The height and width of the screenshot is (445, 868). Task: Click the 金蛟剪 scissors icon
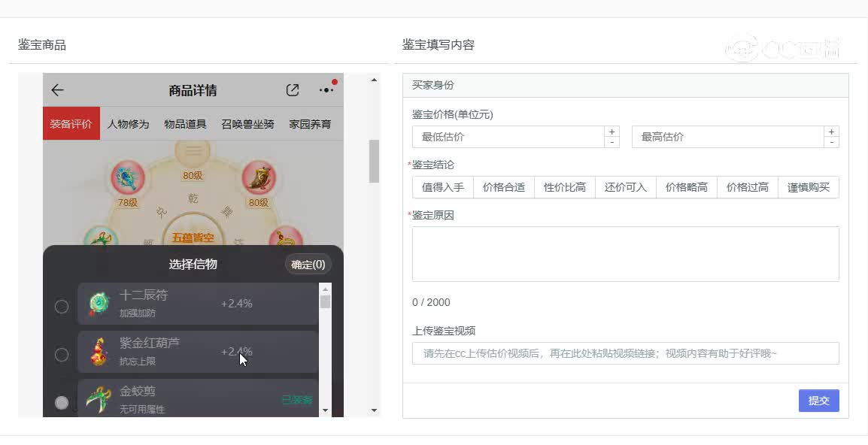99,400
